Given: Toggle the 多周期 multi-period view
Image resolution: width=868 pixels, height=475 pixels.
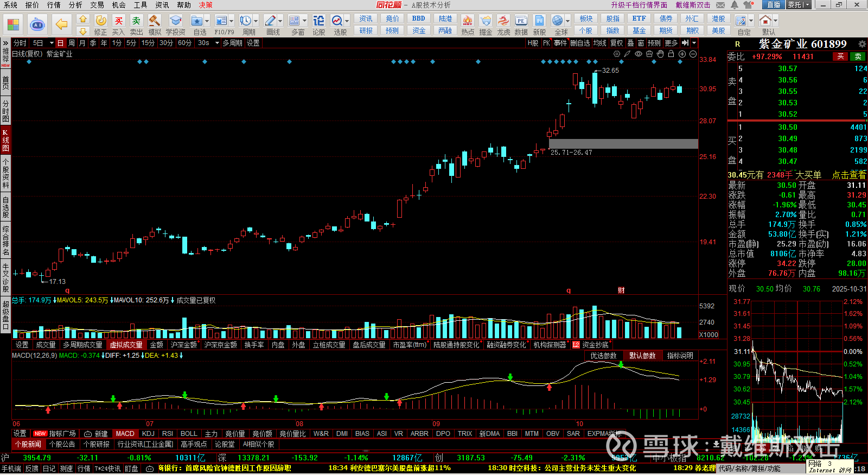Looking at the screenshot, I should click(233, 43).
